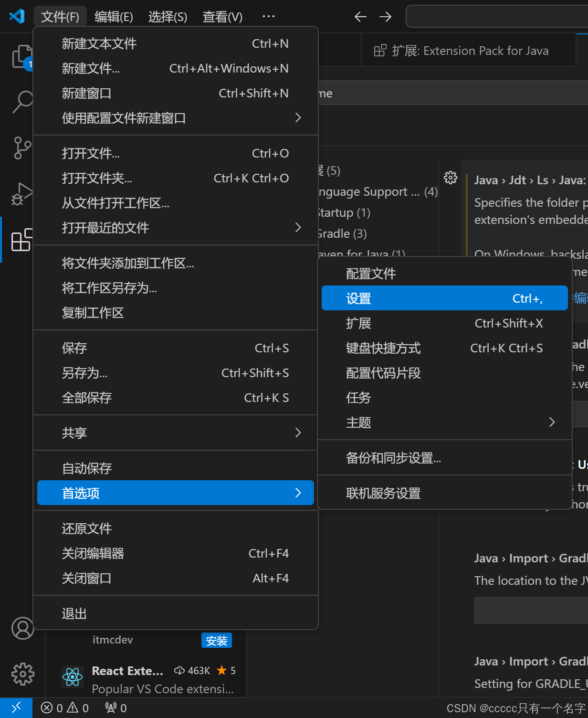
Task: Expand the 主题 submenu
Action: pos(444,422)
